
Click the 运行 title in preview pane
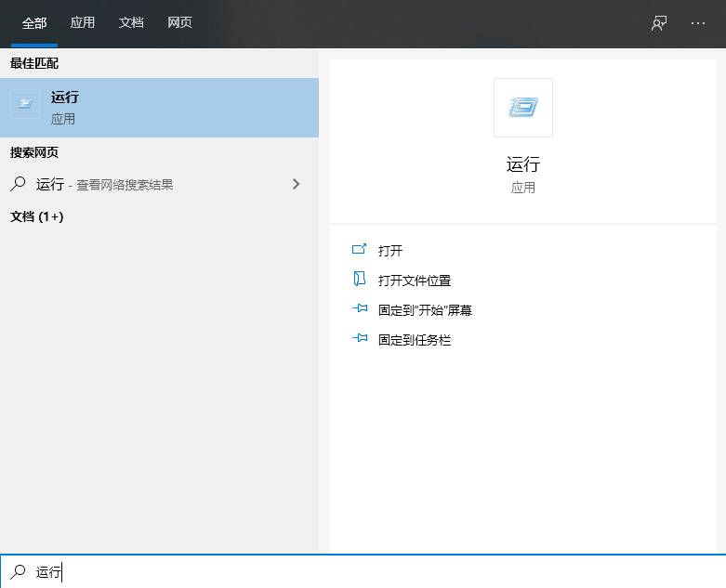(522, 164)
